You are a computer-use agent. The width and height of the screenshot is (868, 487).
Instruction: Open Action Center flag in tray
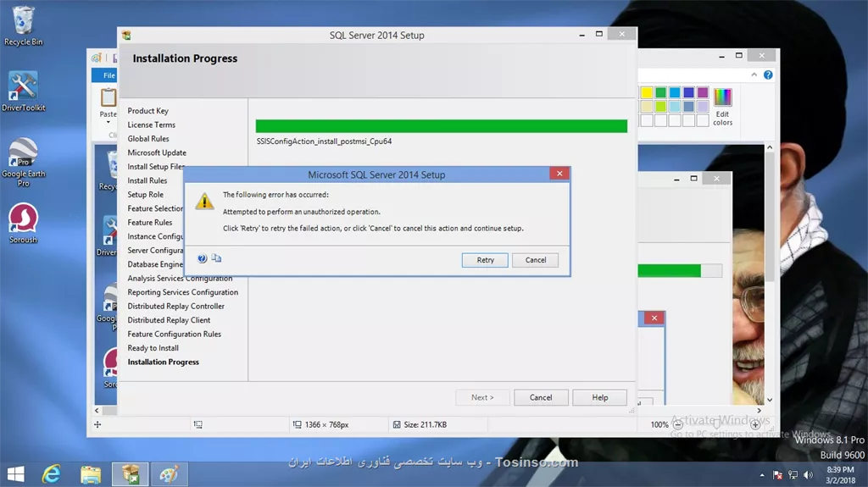[x=777, y=475]
